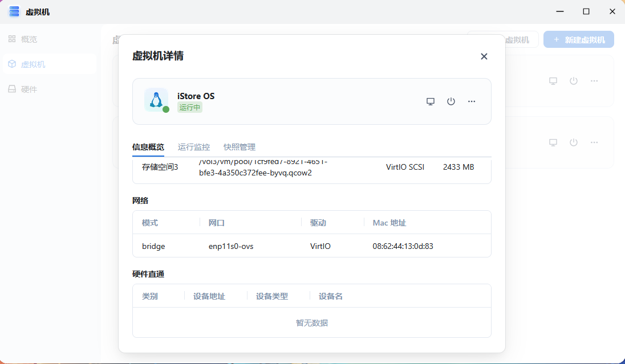
Task: Click the 驱动 column header
Action: coord(318,223)
